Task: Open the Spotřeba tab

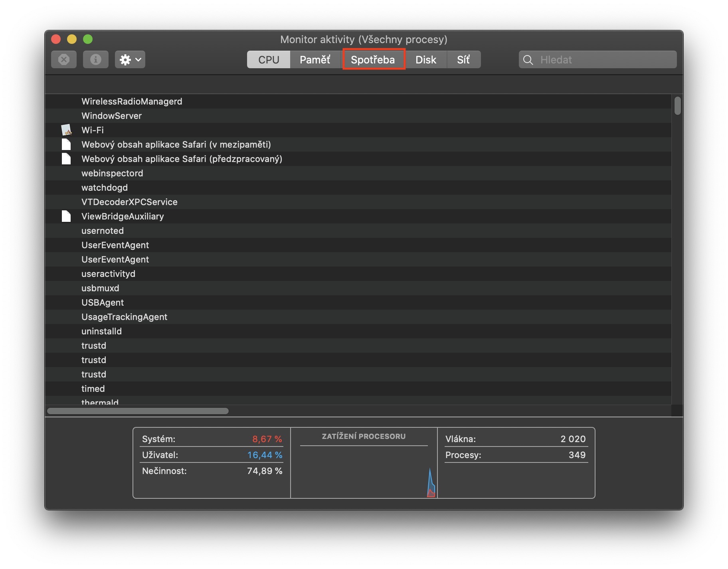Action: (373, 59)
